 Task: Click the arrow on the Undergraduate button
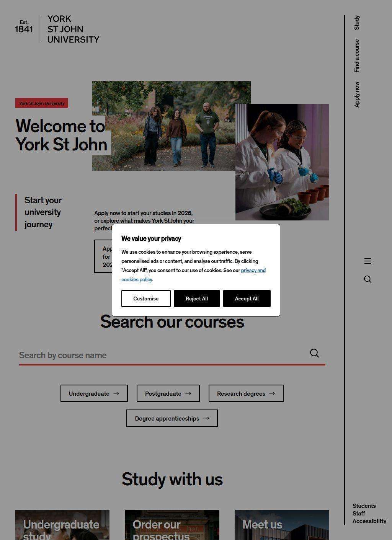(x=116, y=393)
